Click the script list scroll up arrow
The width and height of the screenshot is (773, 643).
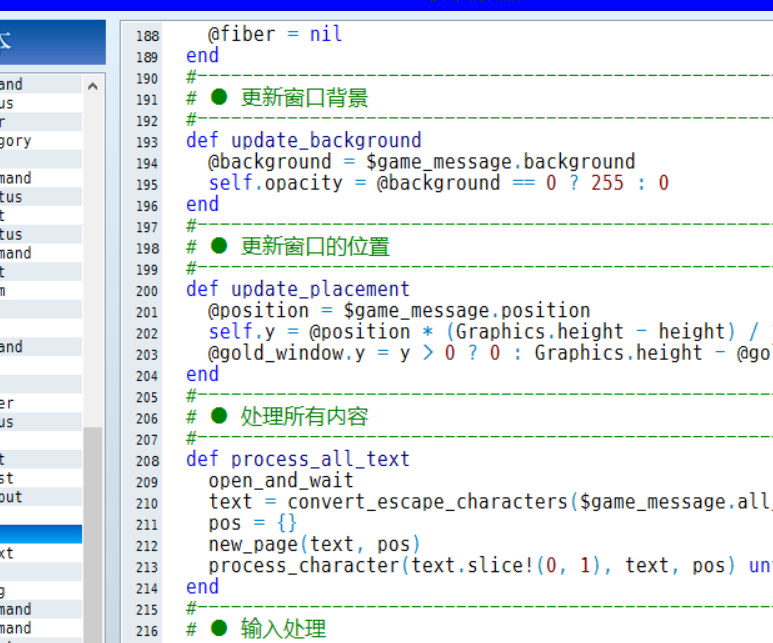[x=92, y=86]
